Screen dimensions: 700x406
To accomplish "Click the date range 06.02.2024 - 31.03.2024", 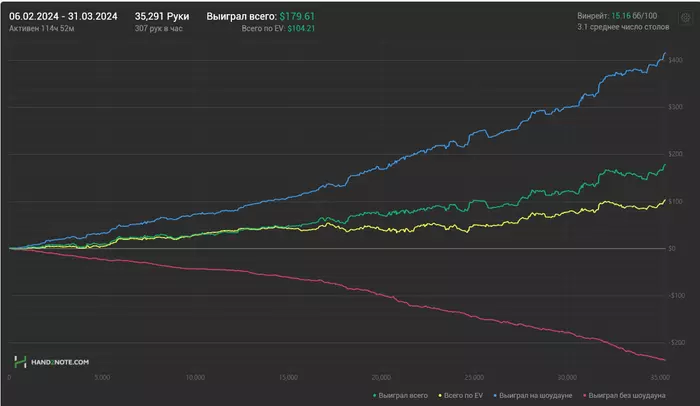I will point(64,16).
